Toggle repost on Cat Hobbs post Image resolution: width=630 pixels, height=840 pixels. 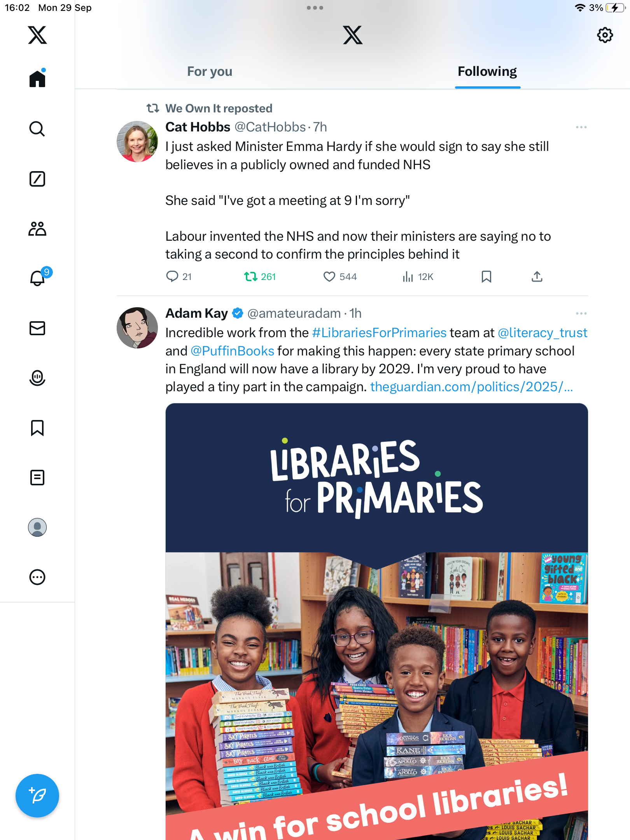coord(260,276)
